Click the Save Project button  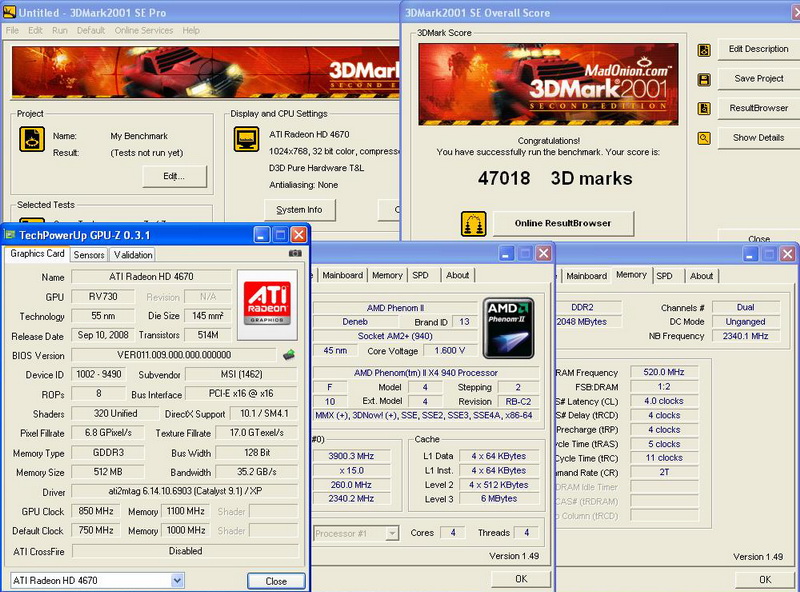point(759,79)
